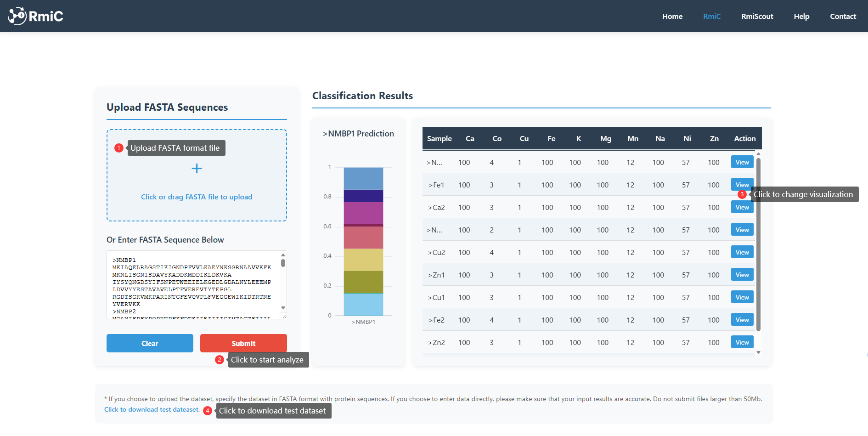Select the highlighted RmiC tab
The height and width of the screenshot is (436, 868).
point(712,16)
